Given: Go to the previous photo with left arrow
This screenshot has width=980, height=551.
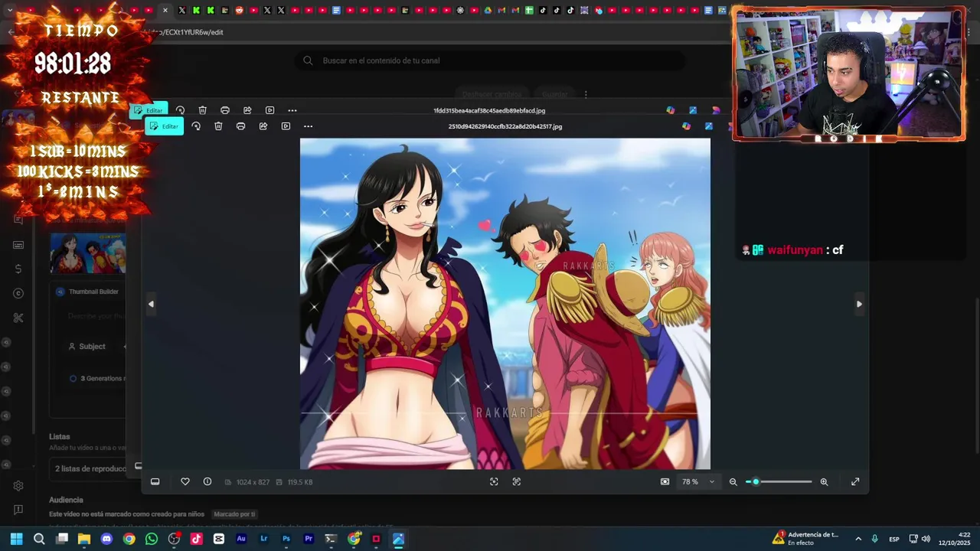Looking at the screenshot, I should pos(151,304).
